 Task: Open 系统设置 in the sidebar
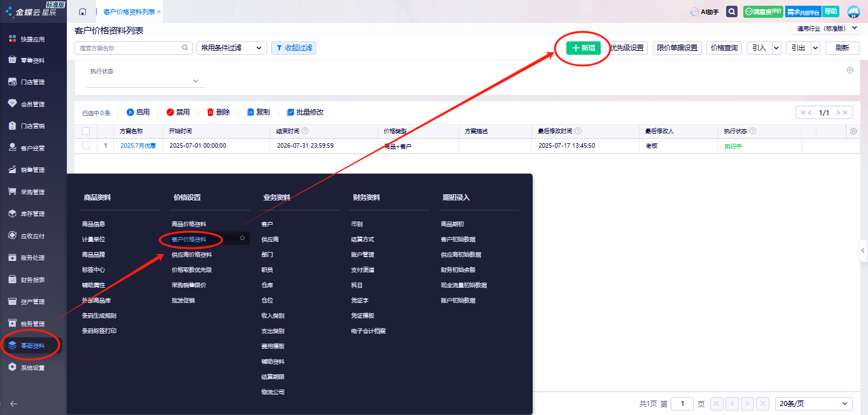[x=32, y=368]
